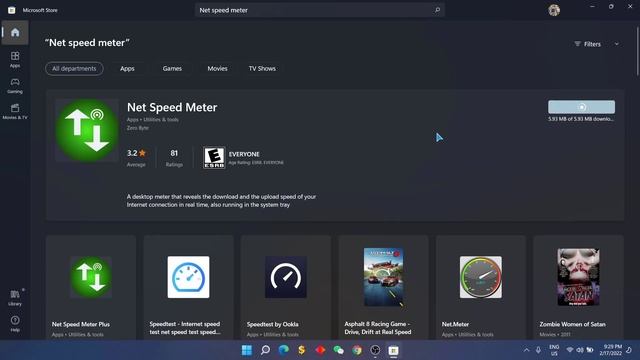Open the Speedtest Internet speed test card
The width and height of the screenshot is (640, 360).
tap(189, 287)
